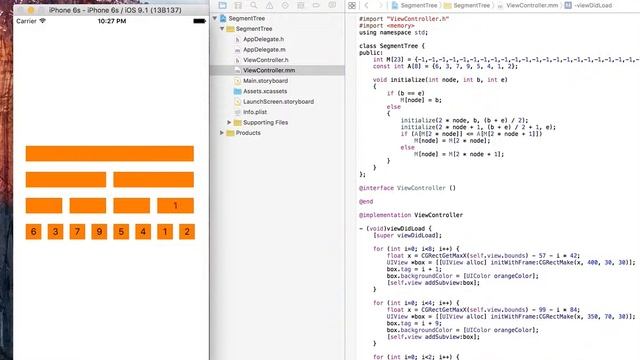640x360 pixels.
Task: Click SegmentTree project in jump bar
Action: click(414, 5)
